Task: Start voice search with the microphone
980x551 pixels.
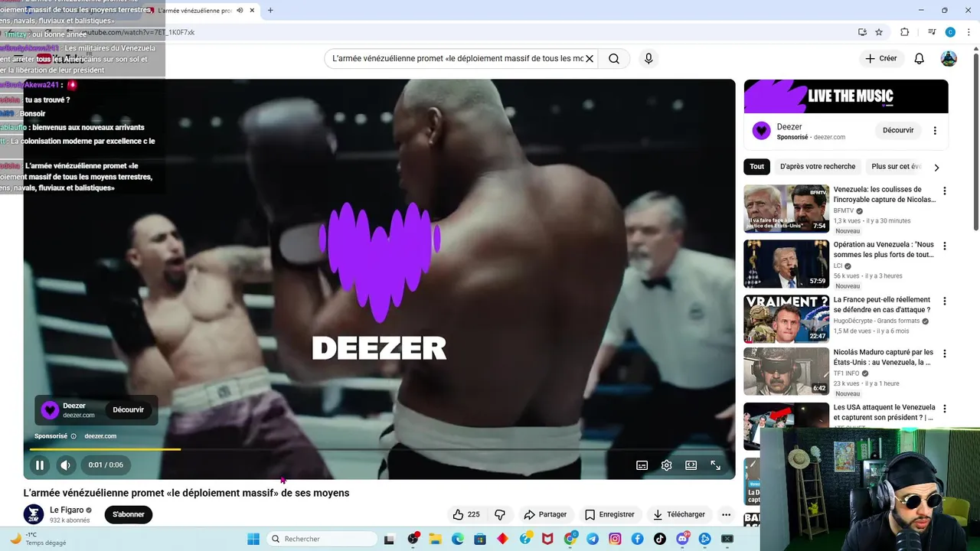Action: (x=648, y=58)
